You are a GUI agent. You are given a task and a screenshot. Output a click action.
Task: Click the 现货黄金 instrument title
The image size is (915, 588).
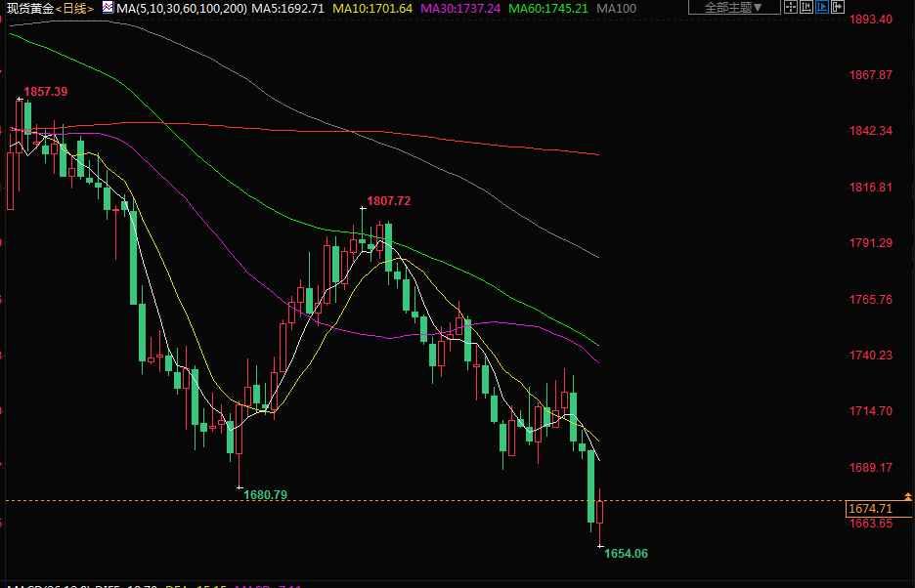[x=27, y=9]
